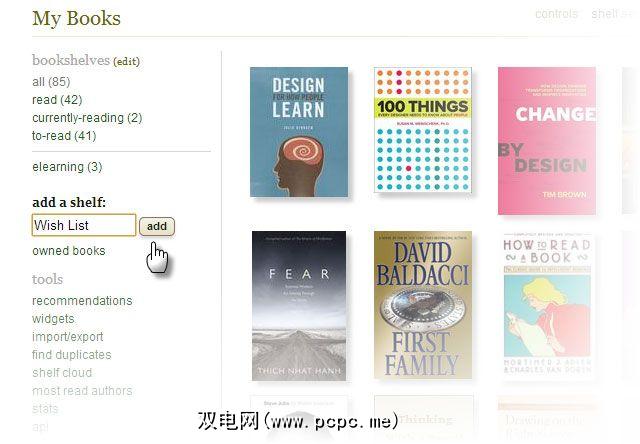This screenshot has width=640, height=444.
Task: Open the 100 Things book cover
Action: (x=423, y=130)
